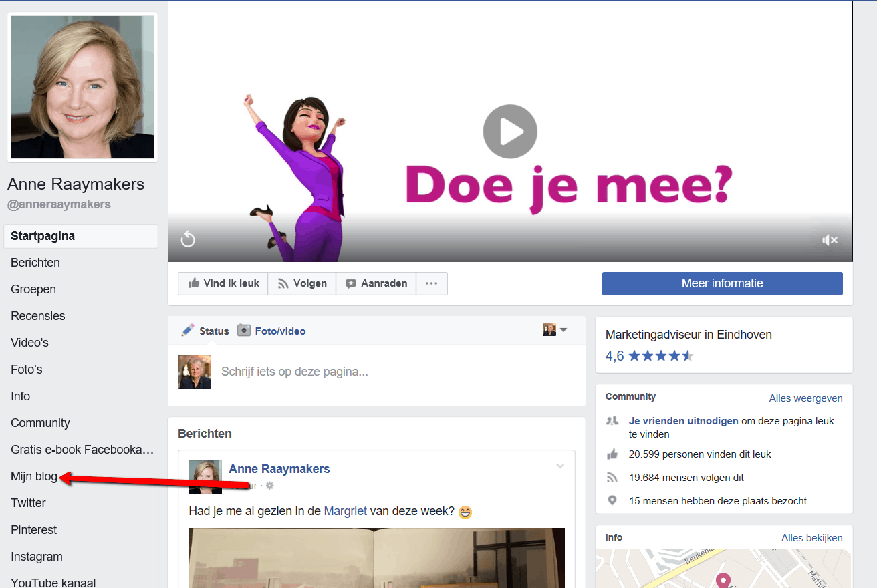Unmute the cover video sound
The height and width of the screenshot is (588, 877).
click(x=830, y=240)
